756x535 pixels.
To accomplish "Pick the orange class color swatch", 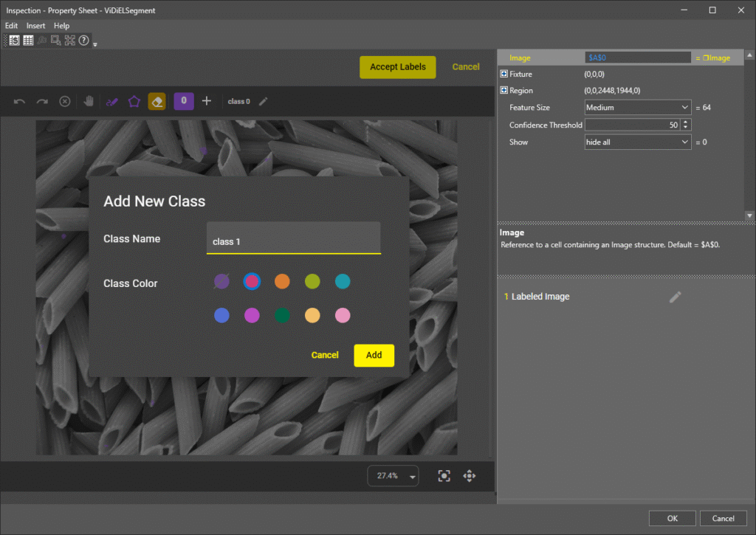I will click(282, 281).
